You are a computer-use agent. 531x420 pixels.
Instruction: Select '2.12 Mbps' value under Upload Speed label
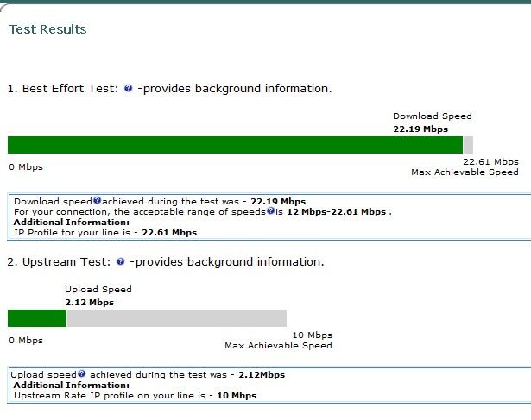tap(90, 303)
